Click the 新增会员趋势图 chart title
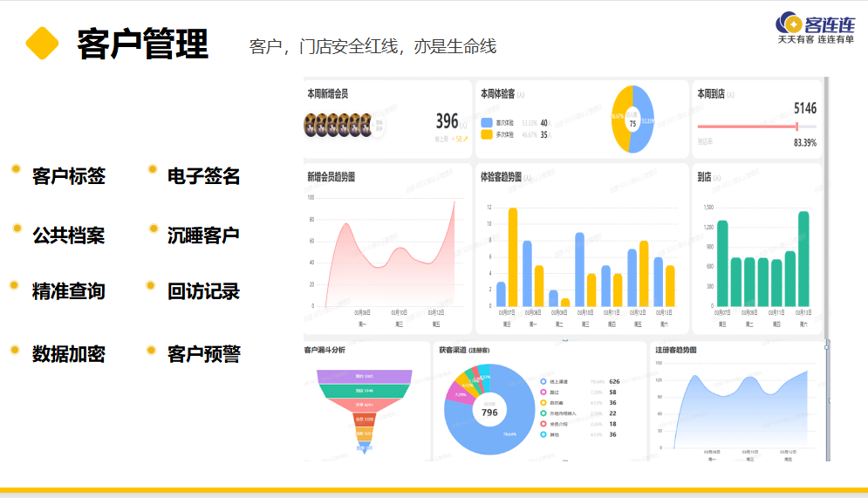868x498 pixels. tap(331, 177)
